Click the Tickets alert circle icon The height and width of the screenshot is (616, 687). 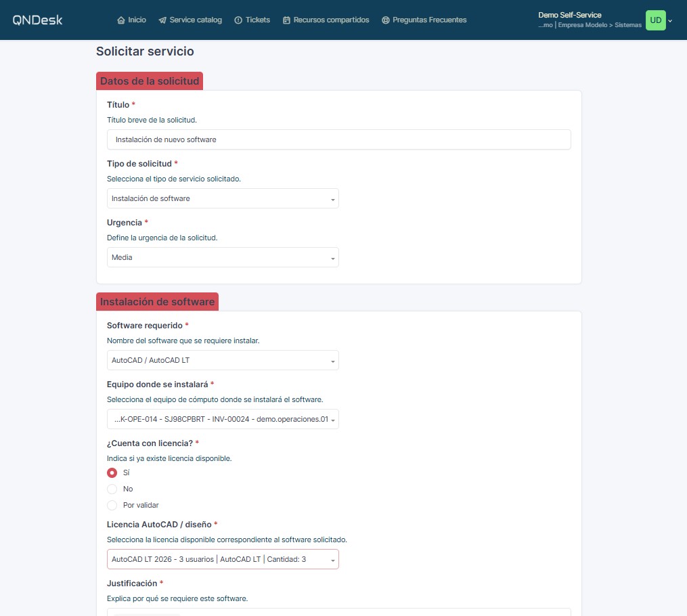click(x=238, y=20)
